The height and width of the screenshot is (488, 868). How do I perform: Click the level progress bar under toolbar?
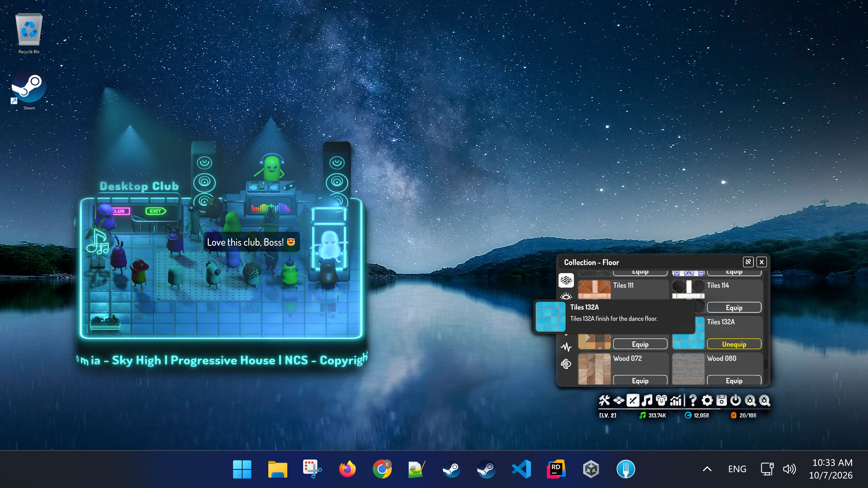click(x=684, y=408)
